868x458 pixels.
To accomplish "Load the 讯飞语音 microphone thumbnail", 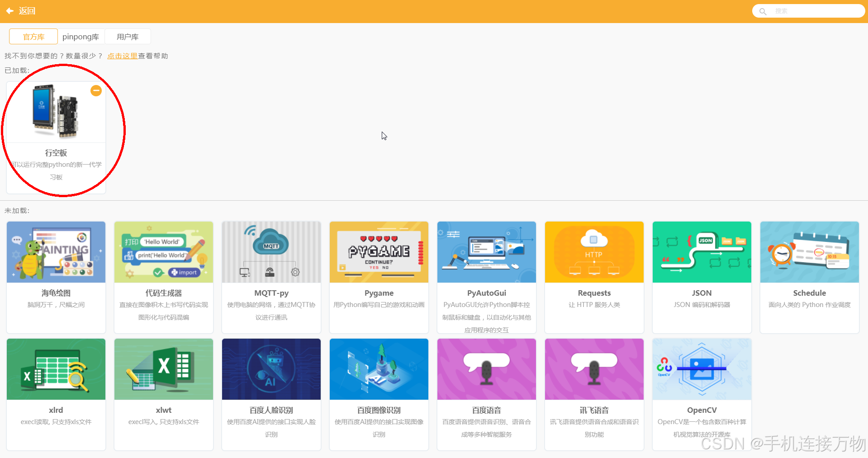I will [594, 369].
